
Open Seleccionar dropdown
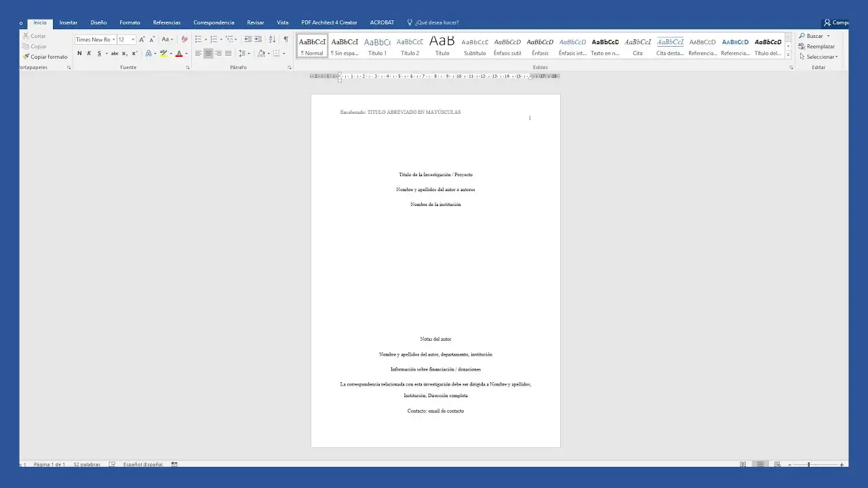818,57
